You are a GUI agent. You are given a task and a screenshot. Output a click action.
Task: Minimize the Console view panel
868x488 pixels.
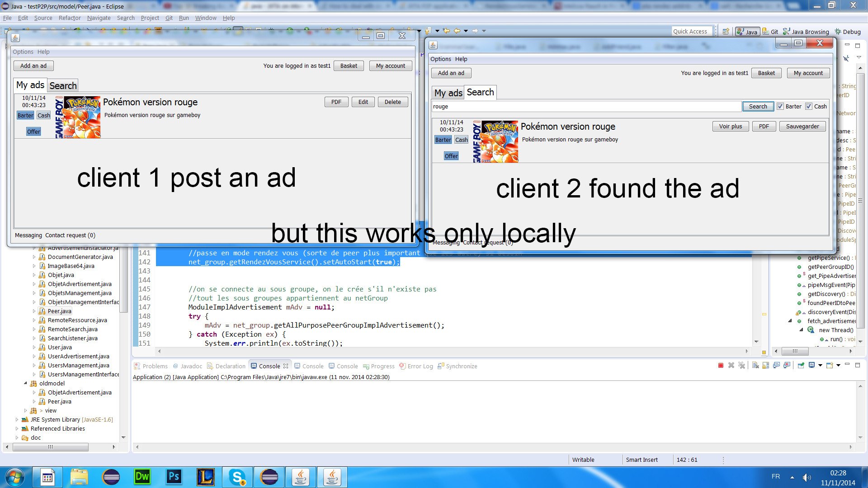tap(847, 364)
